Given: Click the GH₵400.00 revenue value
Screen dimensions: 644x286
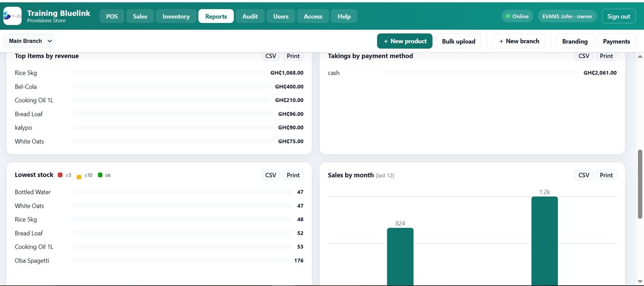Looking at the screenshot, I should pyautogui.click(x=289, y=86).
